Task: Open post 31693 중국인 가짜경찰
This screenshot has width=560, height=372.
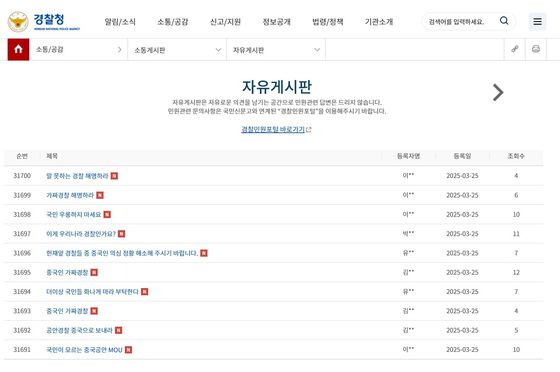Action: click(x=67, y=311)
